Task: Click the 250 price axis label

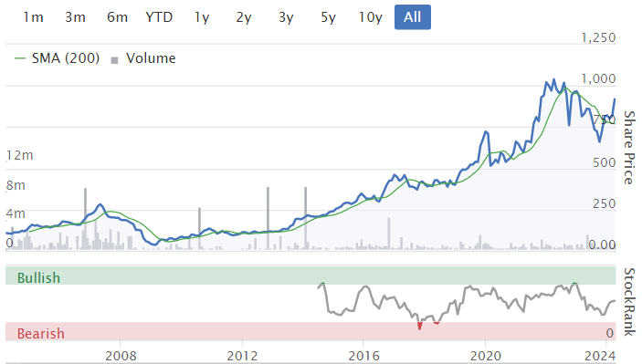Action: (604, 203)
